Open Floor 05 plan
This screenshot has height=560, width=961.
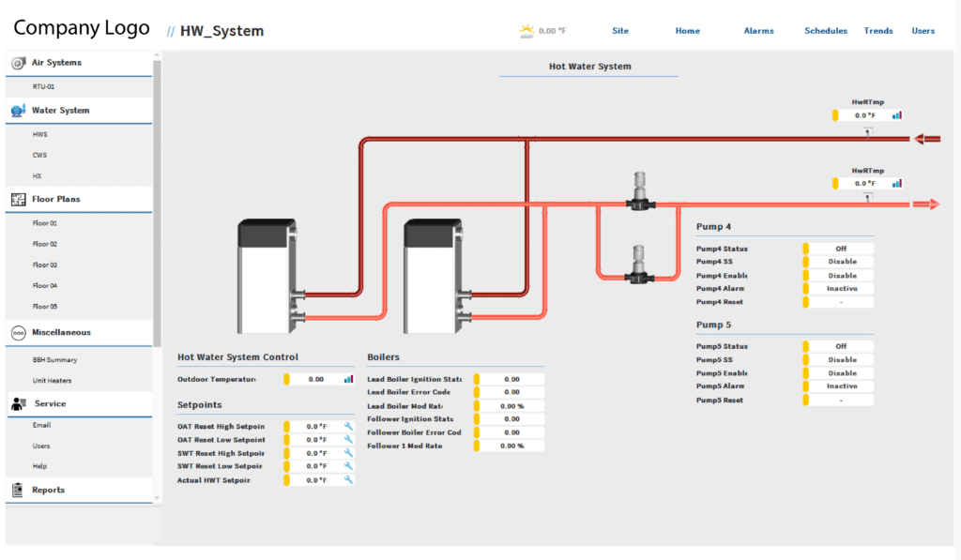[45, 307]
